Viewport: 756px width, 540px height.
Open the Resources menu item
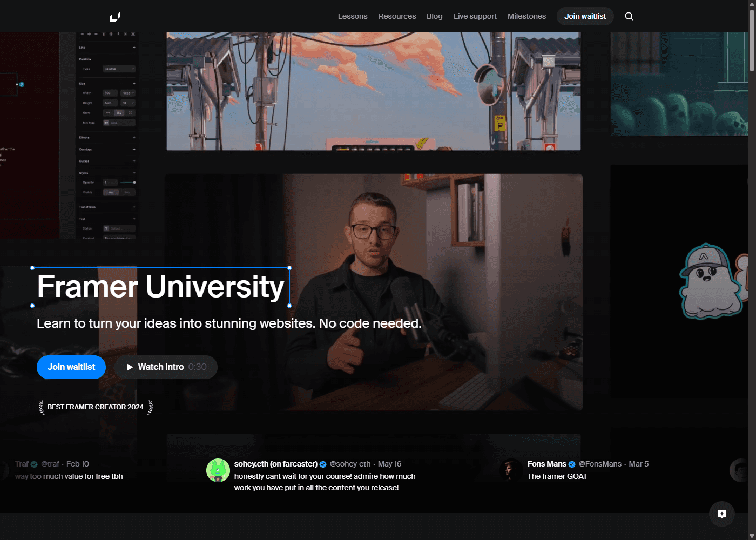coord(397,16)
